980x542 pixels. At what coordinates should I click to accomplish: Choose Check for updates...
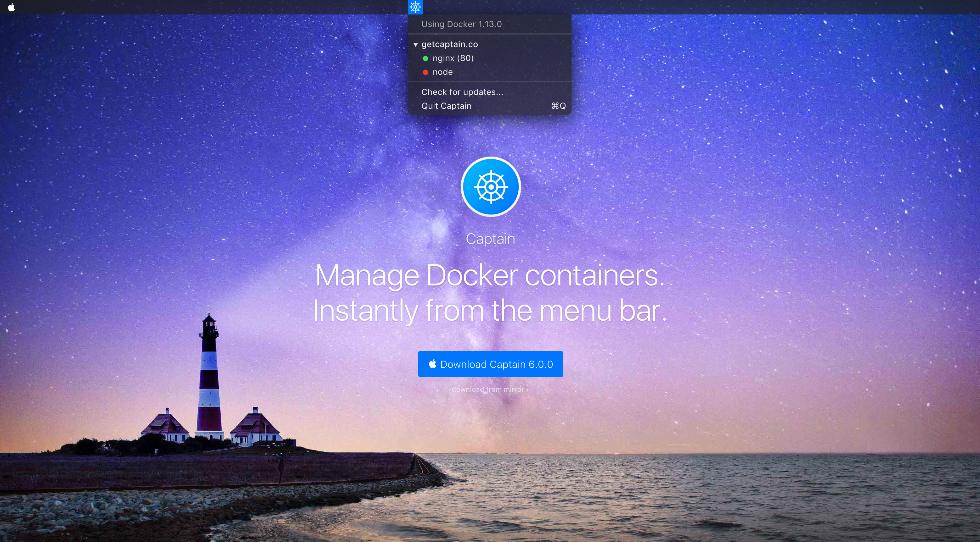462,92
